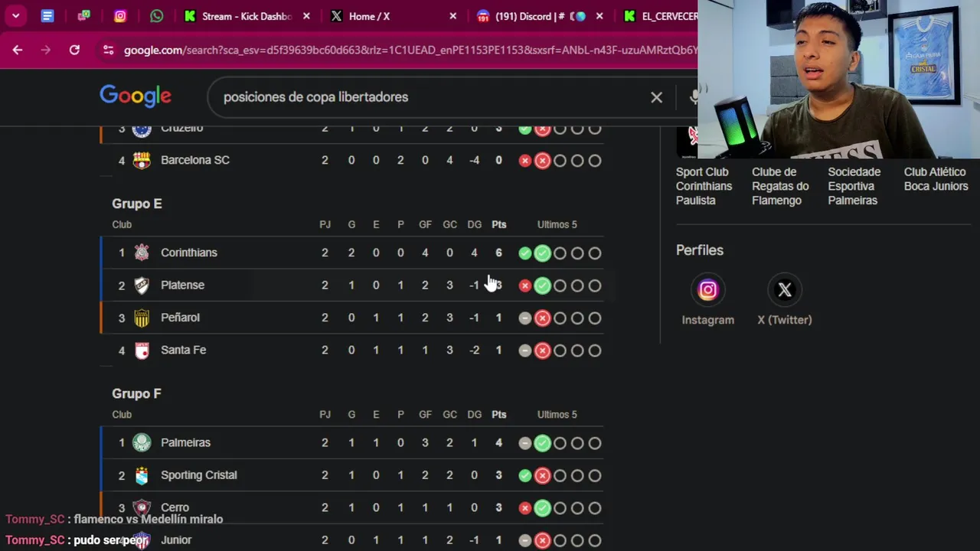This screenshot has height=551, width=980.
Task: Select the Barcelona SC team name
Action: click(195, 160)
